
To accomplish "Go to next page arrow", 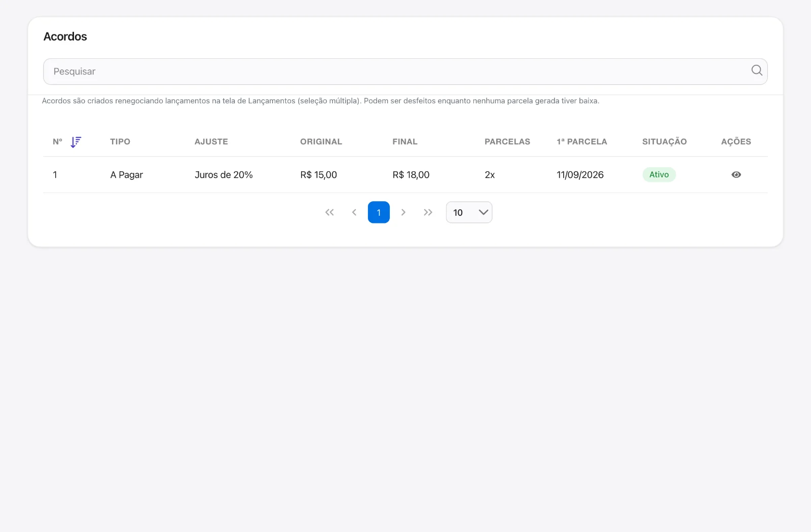I will (403, 212).
